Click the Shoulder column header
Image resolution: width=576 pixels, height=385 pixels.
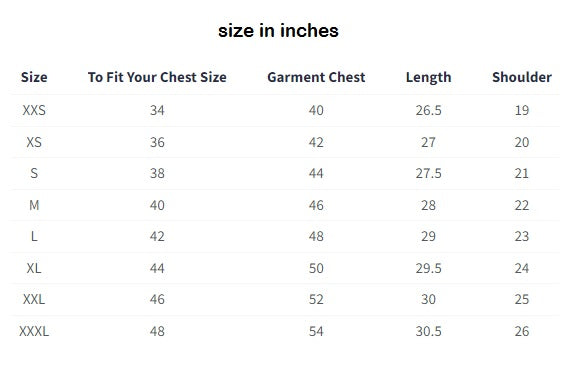522,77
